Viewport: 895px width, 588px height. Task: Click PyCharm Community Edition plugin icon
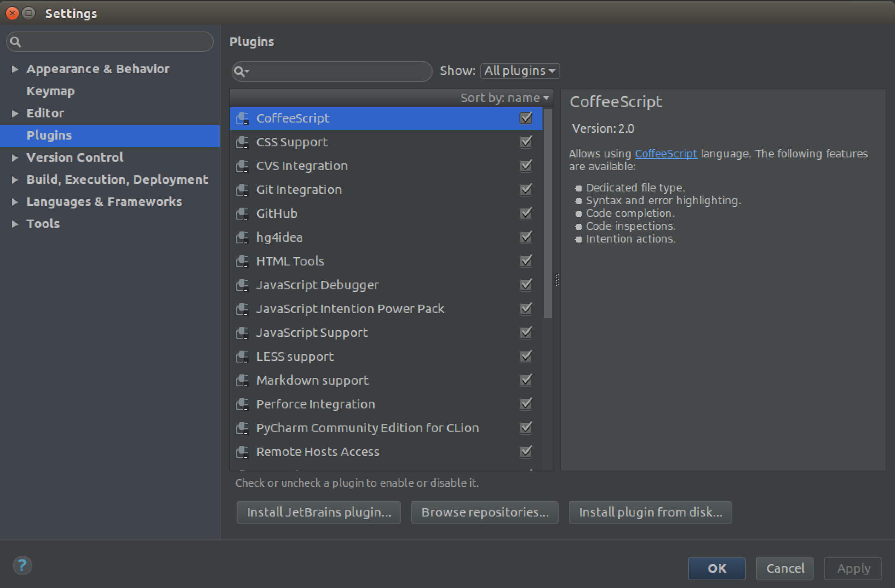[242, 428]
